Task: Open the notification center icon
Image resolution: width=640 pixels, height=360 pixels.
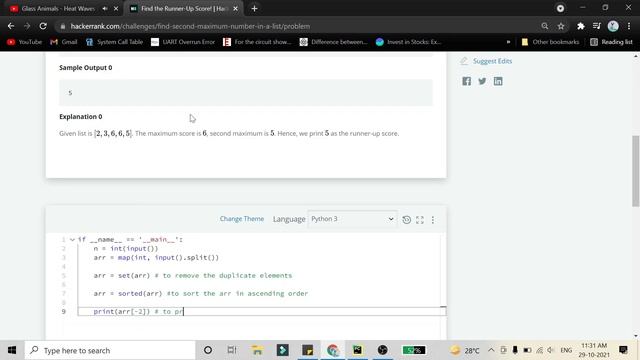Action: click(x=623, y=350)
